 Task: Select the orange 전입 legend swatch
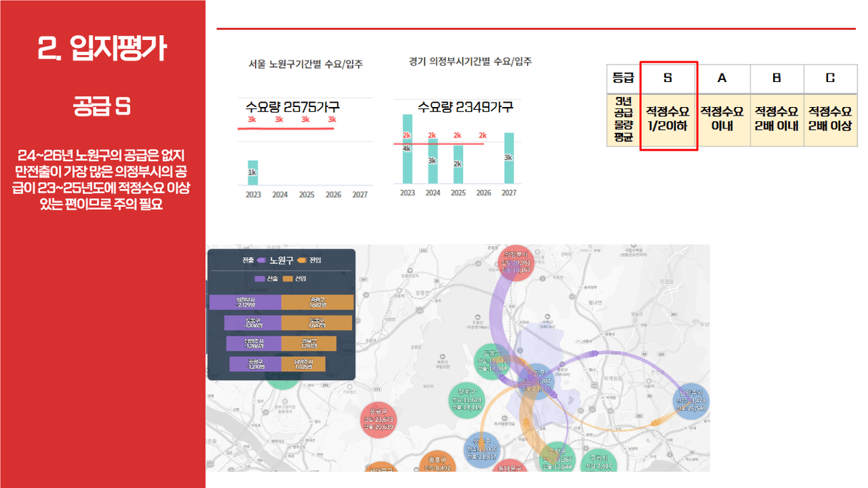click(x=288, y=278)
